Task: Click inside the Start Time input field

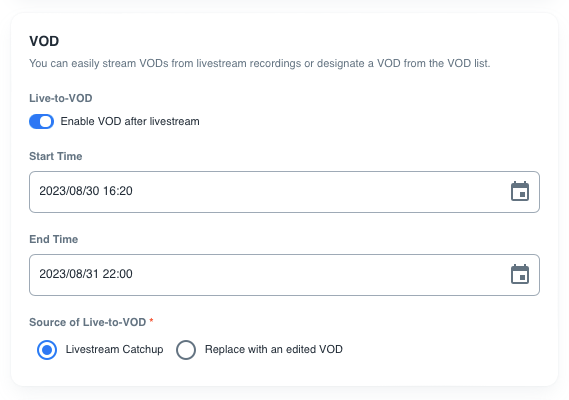Action: (x=284, y=192)
